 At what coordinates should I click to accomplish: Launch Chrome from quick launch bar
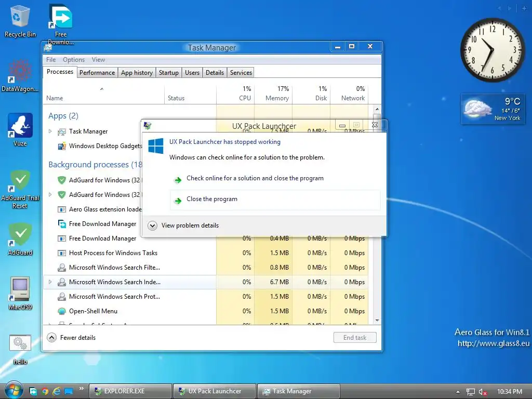point(45,391)
